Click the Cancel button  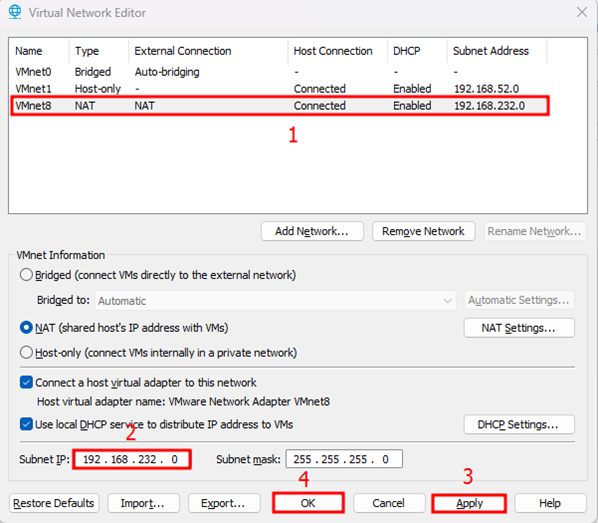pyautogui.click(x=389, y=503)
